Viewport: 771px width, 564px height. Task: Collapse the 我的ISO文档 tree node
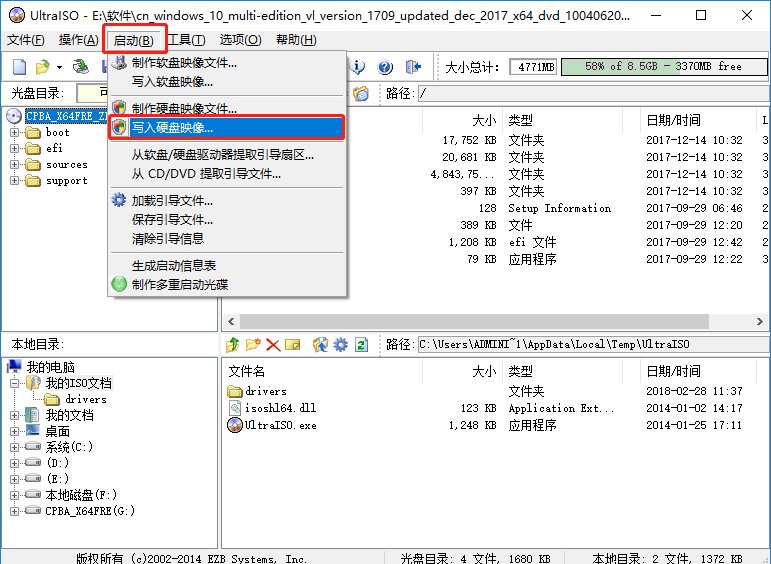14,383
